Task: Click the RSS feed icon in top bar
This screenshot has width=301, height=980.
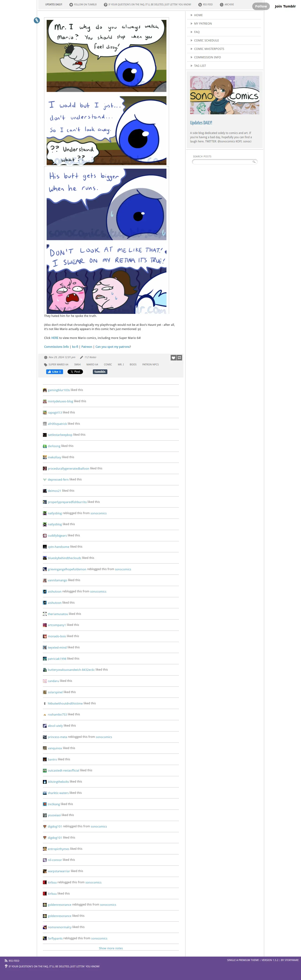Action: click(200, 4)
